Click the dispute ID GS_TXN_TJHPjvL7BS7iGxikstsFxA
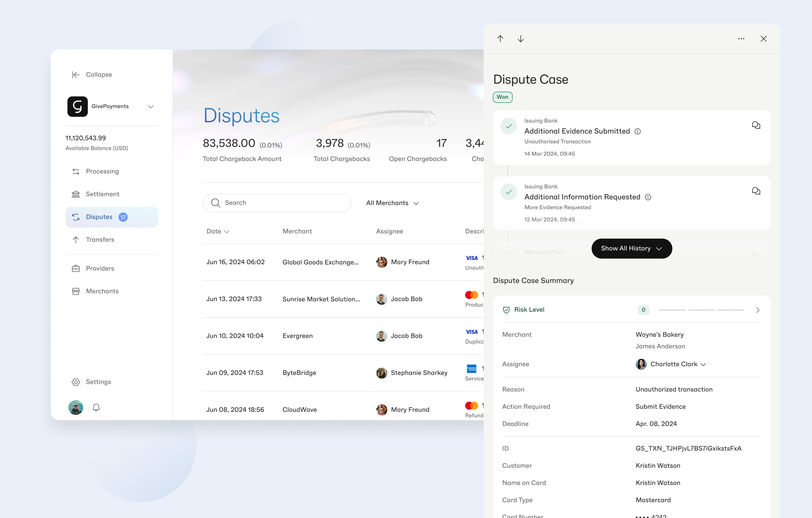This screenshot has height=518, width=812. coord(688,449)
